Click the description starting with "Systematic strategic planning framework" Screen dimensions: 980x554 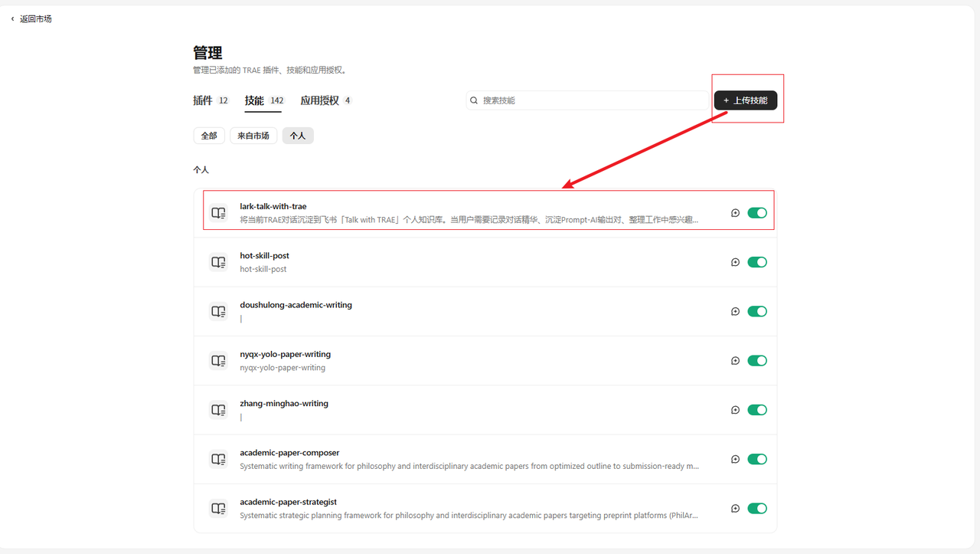pos(469,515)
